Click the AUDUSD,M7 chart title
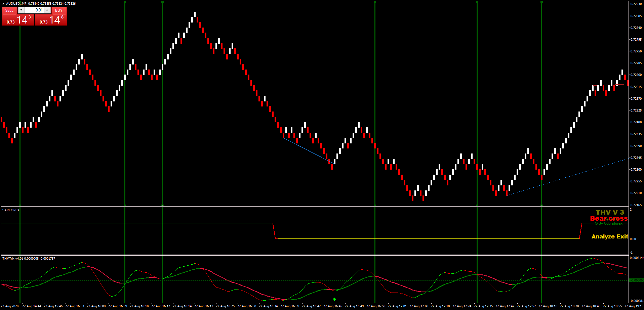Image resolution: width=644 pixels, height=310 pixels. (15, 3)
